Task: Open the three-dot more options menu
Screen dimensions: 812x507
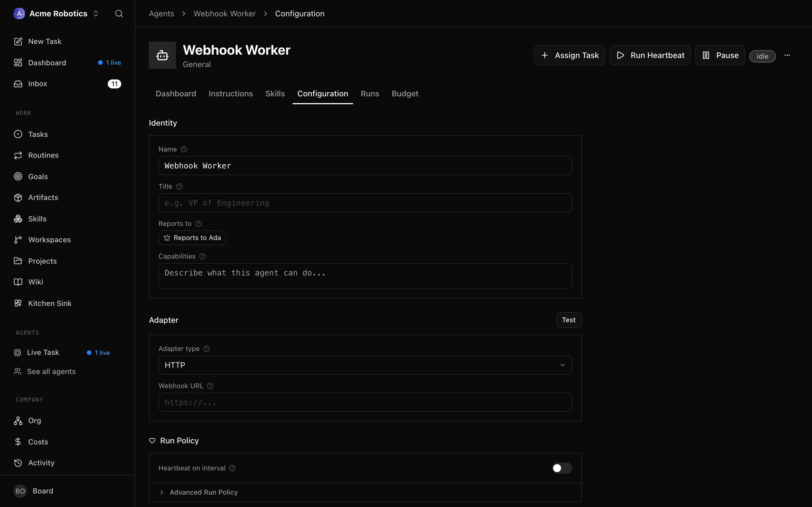Action: coord(787,55)
